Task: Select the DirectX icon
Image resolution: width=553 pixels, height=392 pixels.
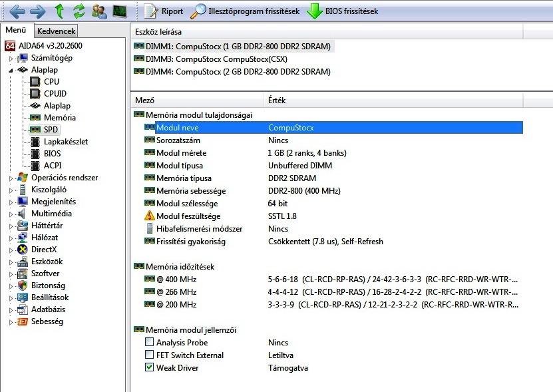Action: [23, 250]
